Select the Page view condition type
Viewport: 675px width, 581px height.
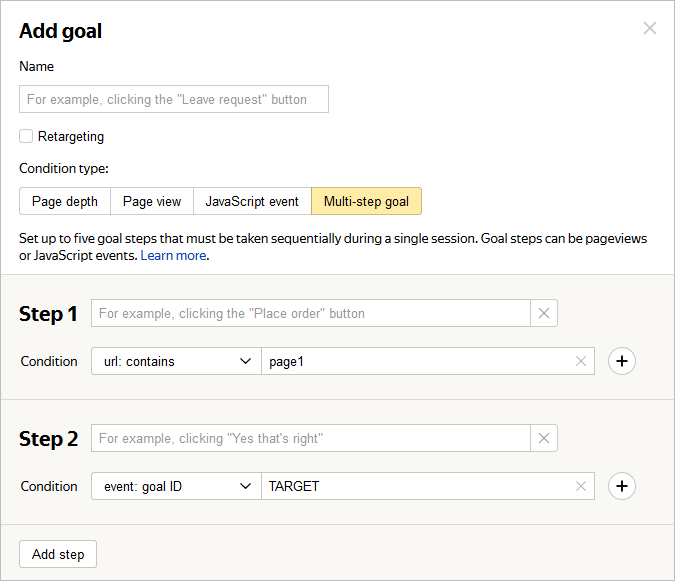[x=152, y=201]
